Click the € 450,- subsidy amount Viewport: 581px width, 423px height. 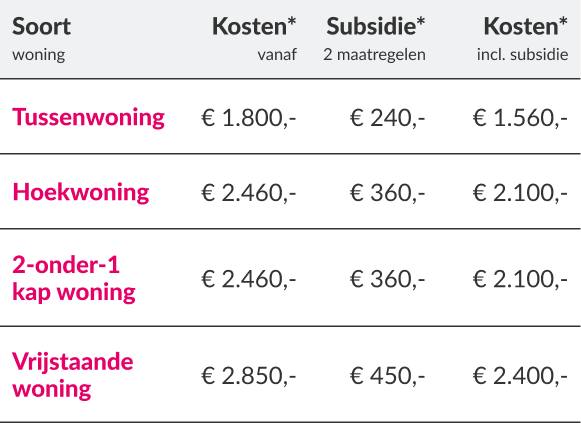[387, 376]
